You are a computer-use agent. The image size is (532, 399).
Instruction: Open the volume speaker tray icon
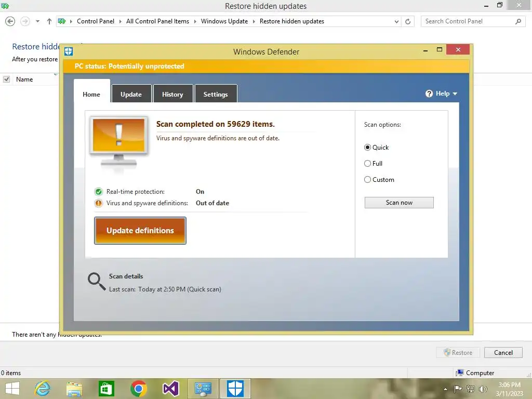[x=483, y=389]
